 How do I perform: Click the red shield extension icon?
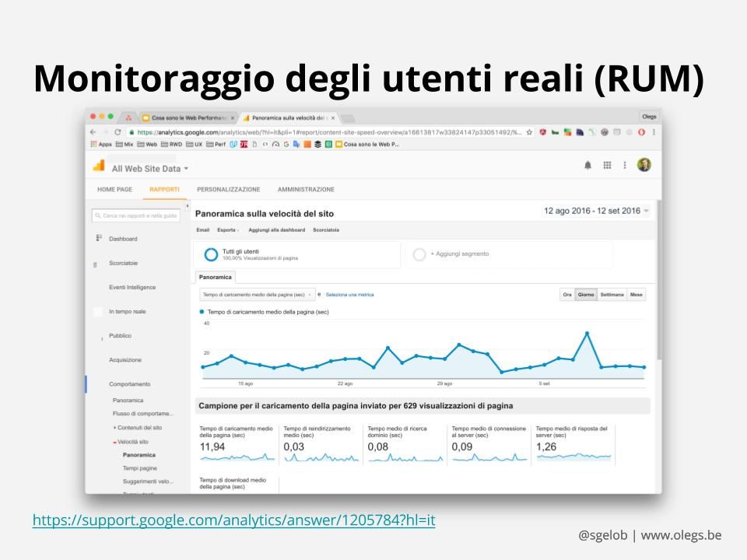tap(542, 132)
